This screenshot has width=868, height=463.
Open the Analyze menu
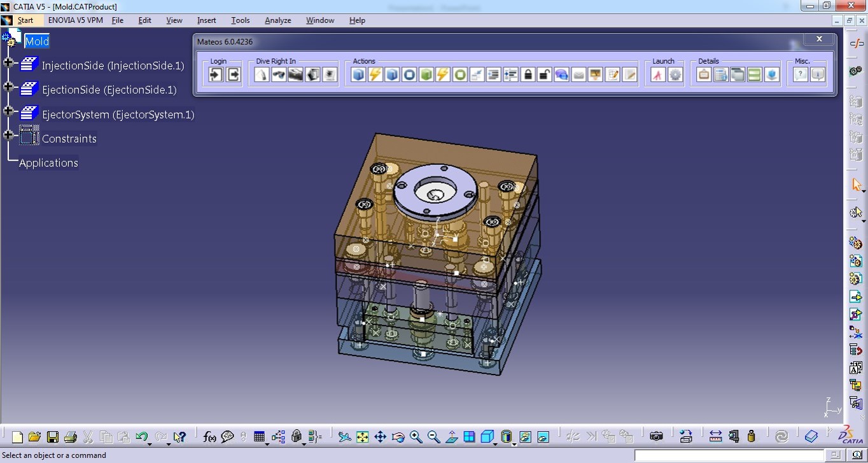pyautogui.click(x=277, y=20)
